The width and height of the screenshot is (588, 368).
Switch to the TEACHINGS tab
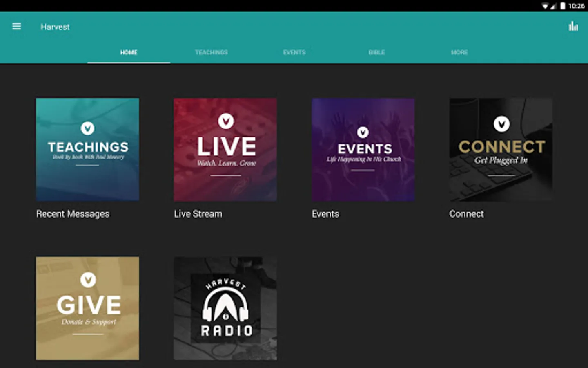pos(212,52)
